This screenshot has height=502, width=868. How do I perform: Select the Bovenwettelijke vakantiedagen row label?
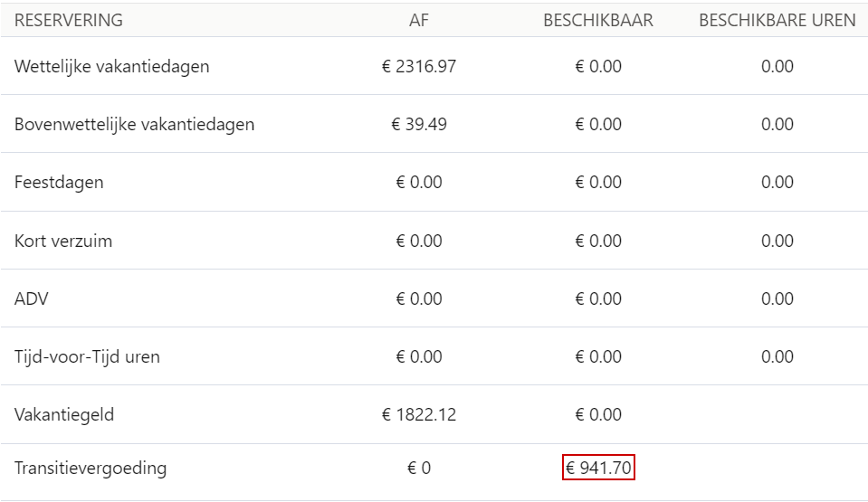(135, 124)
